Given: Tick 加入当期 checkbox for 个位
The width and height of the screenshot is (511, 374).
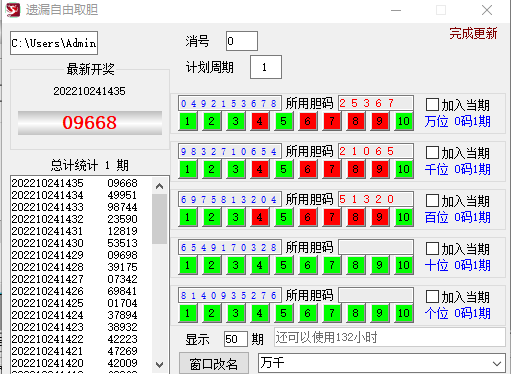Looking at the screenshot, I should click(x=432, y=297).
